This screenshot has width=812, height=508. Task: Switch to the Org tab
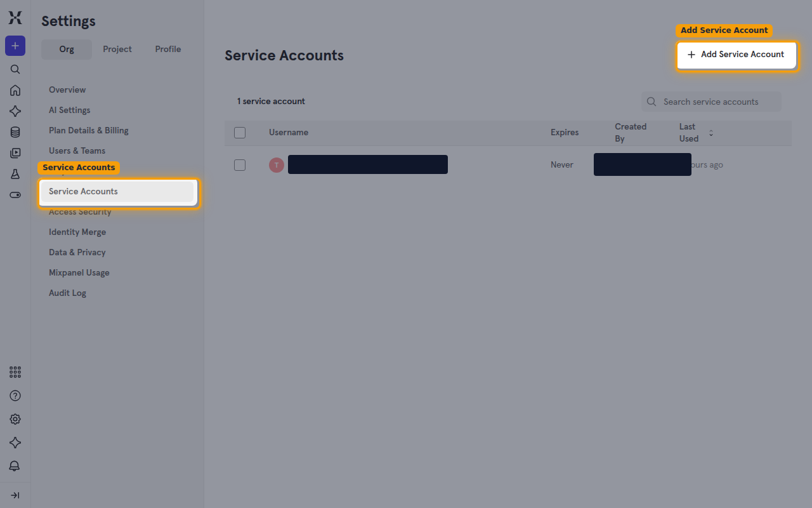67,50
